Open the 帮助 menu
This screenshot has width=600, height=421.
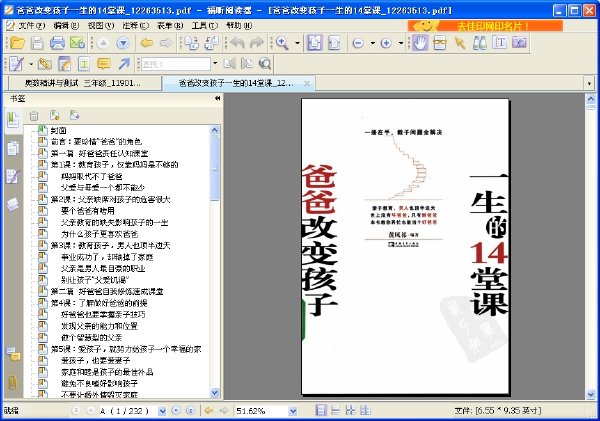click(239, 26)
